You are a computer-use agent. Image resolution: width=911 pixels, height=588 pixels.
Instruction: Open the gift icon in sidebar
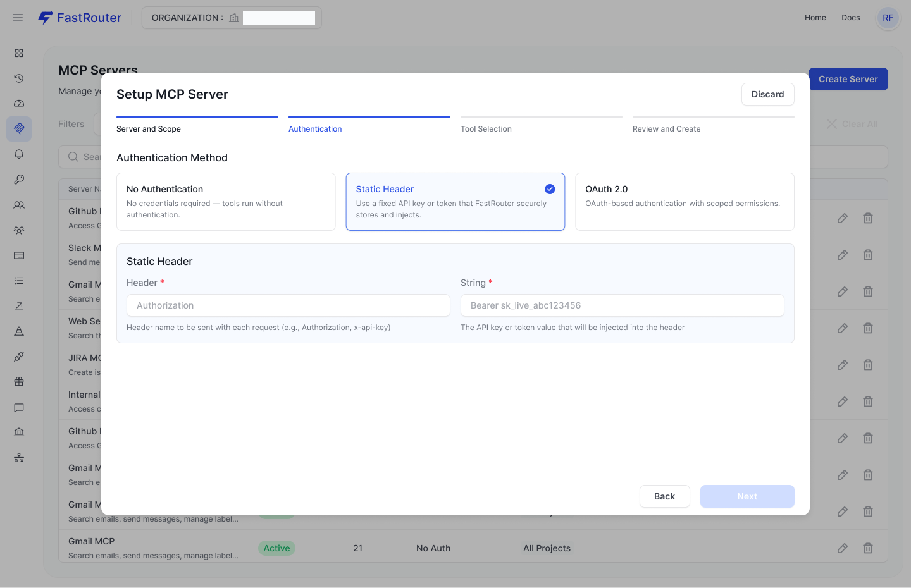click(19, 382)
